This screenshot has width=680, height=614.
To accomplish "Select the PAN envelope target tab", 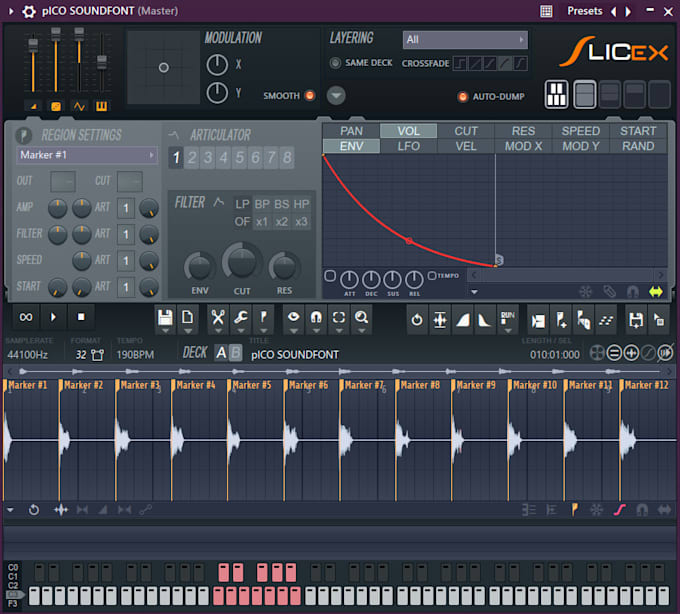I will pyautogui.click(x=351, y=131).
